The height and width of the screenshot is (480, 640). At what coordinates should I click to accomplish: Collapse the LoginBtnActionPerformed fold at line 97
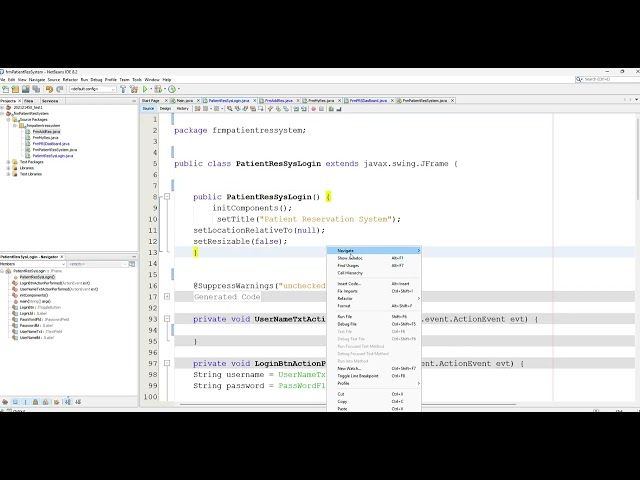(x=167, y=363)
